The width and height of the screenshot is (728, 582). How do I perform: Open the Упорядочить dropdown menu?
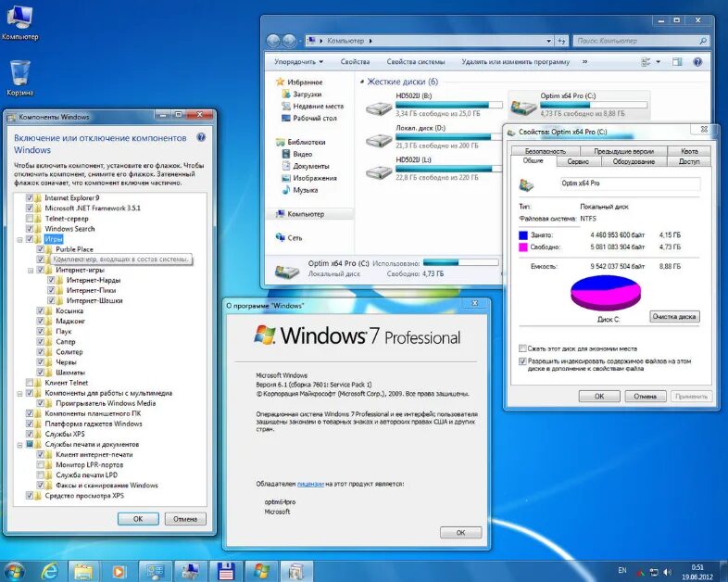(x=298, y=62)
